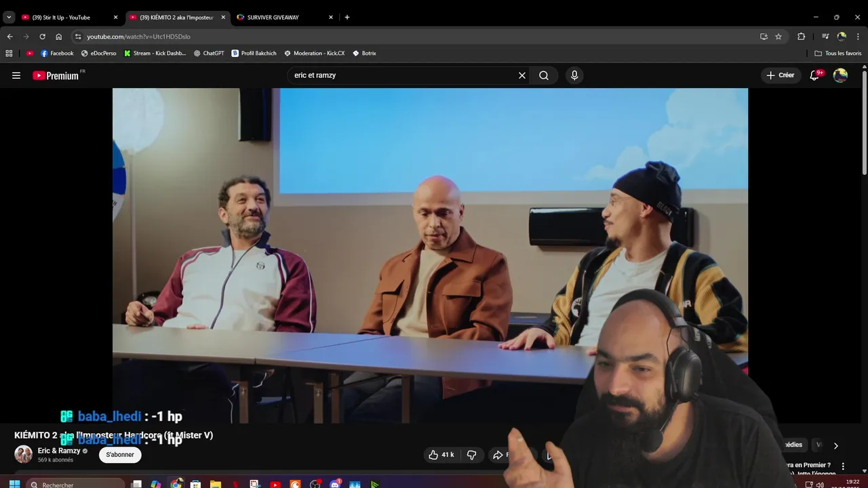Open the three-dot menu of suggested video
Image resolution: width=868 pixels, height=488 pixels.
click(843, 466)
